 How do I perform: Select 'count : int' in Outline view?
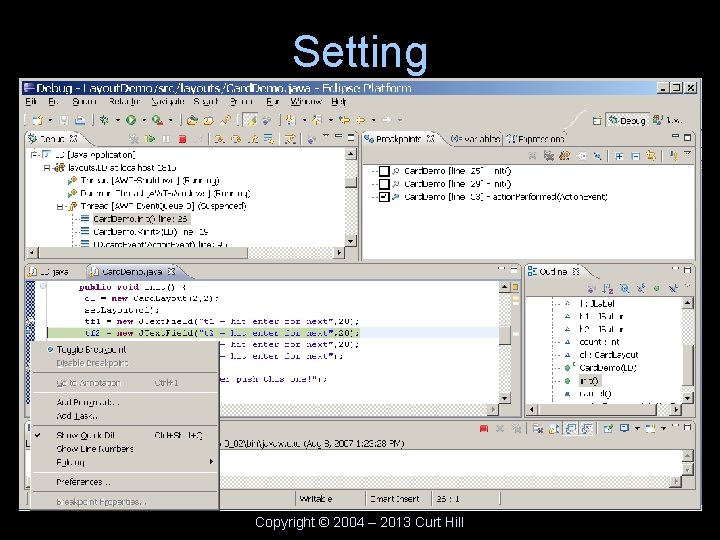599,342
